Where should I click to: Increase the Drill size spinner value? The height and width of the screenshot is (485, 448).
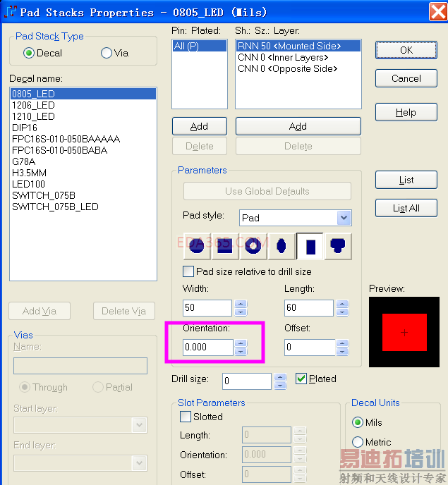pyautogui.click(x=280, y=377)
